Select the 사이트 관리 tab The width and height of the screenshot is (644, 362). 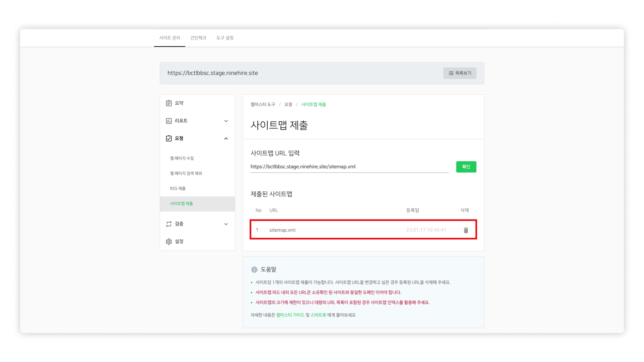(169, 38)
